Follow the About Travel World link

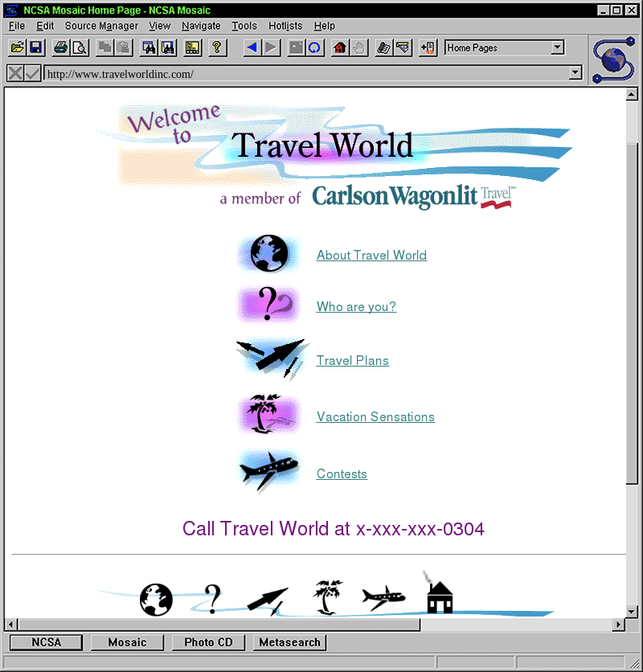[371, 256]
